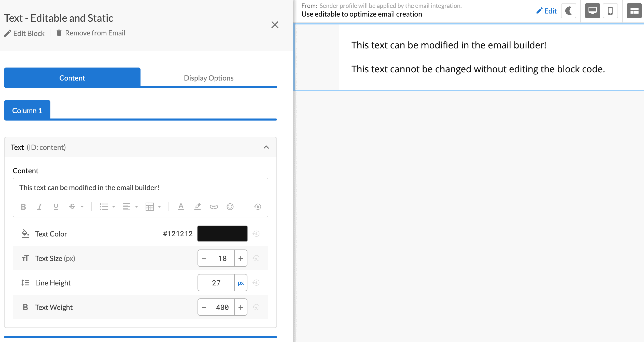Open the Content tab
Viewport: 644px width, 342px height.
click(72, 78)
